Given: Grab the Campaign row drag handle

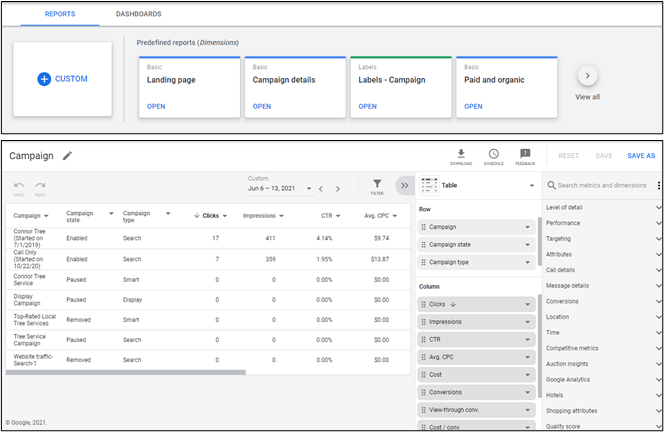Looking at the screenshot, I should coord(423,227).
